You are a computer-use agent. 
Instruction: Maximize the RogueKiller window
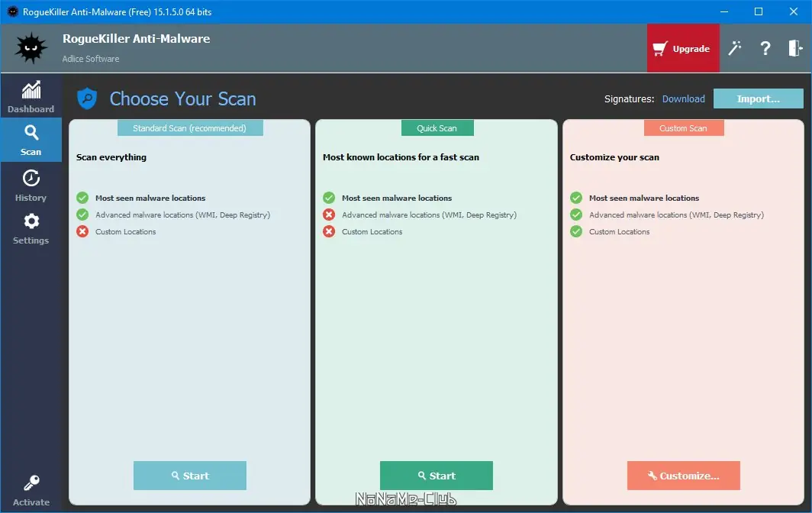pos(758,11)
